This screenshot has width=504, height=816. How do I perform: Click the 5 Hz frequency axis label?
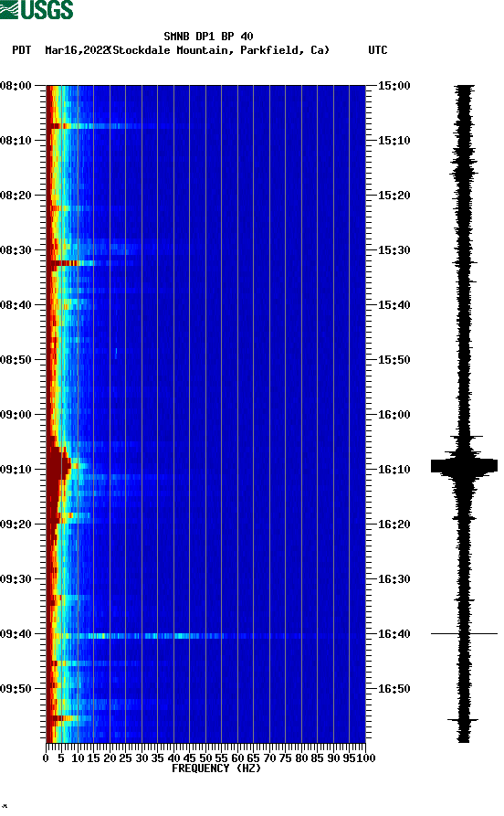tap(61, 758)
